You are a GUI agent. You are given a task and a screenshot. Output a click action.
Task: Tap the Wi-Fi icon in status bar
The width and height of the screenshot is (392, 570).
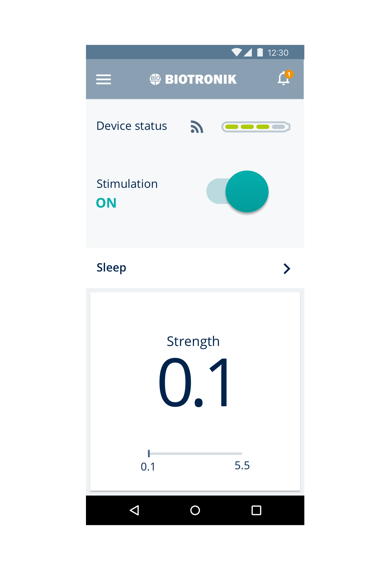click(x=236, y=52)
